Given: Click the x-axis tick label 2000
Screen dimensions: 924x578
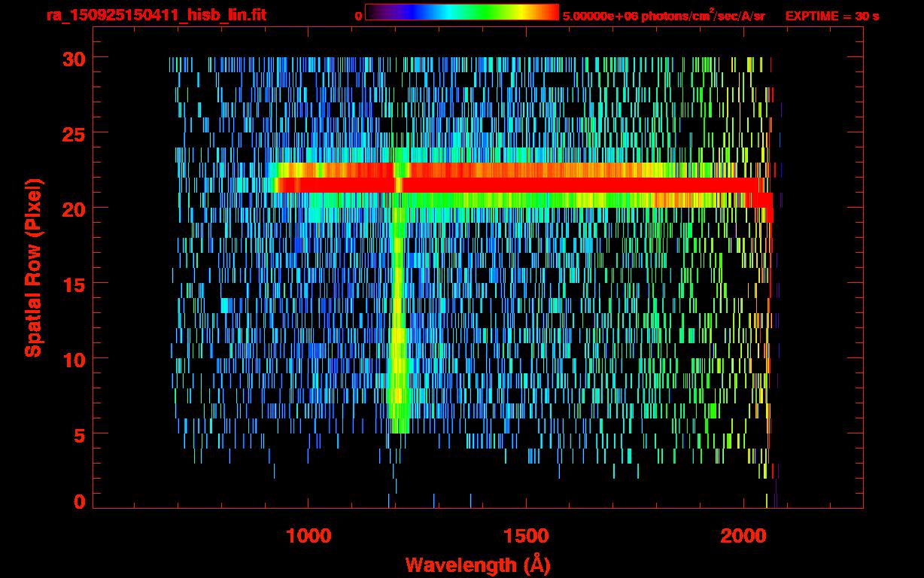Looking at the screenshot, I should (743, 536).
